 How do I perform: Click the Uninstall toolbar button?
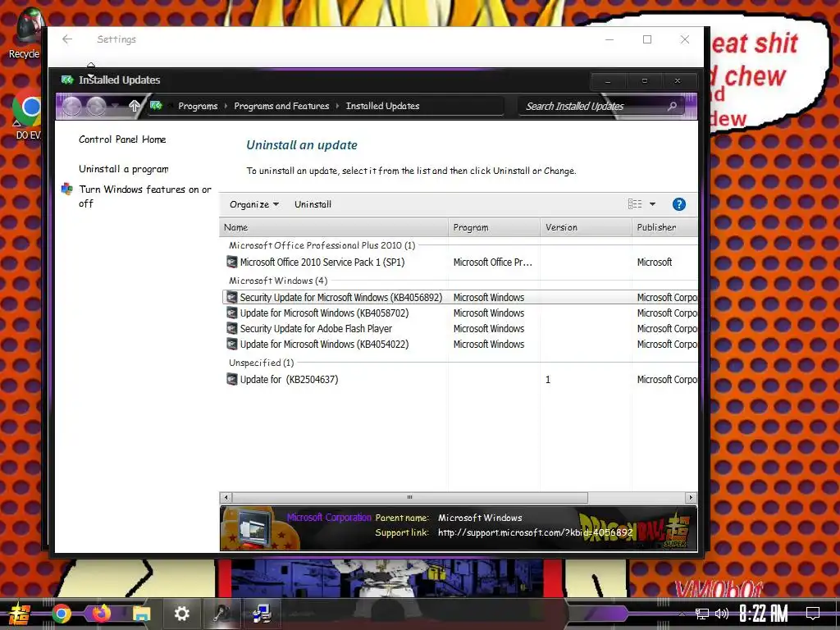point(313,204)
